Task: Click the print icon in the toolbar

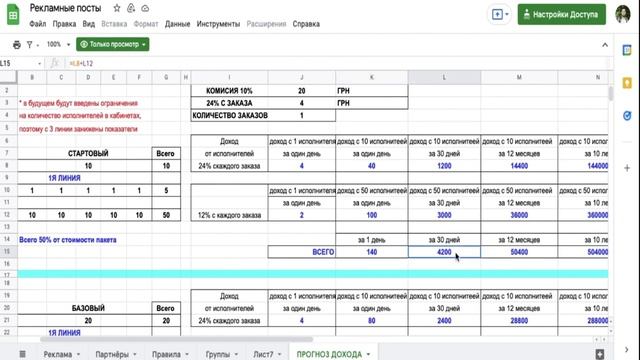Action: tap(17, 44)
